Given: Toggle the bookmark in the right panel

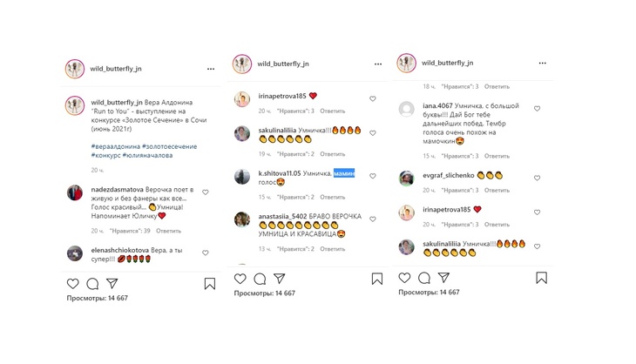Looking at the screenshot, I should [542, 278].
